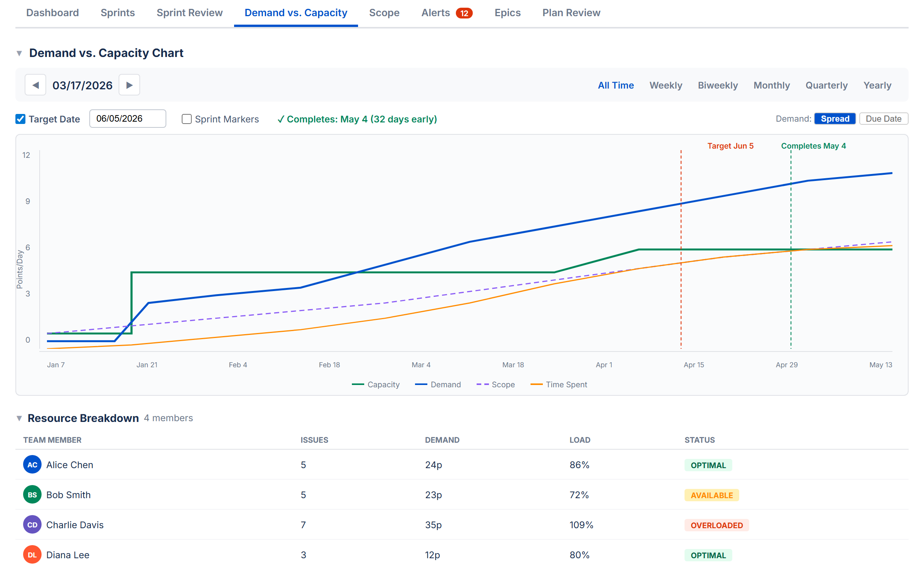
Task: Uncheck the Target Date checkbox
Action: (20, 119)
